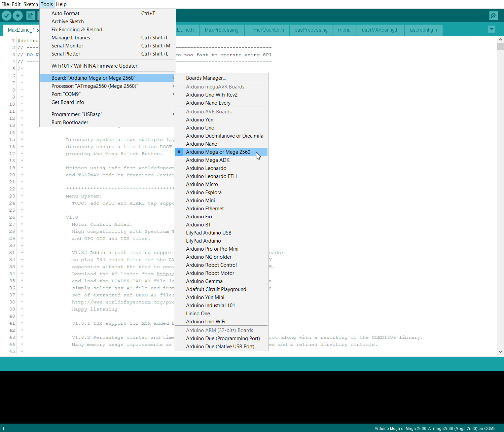Select Arduino Leonardo board
This screenshot has width=504, height=432.
(221, 168)
